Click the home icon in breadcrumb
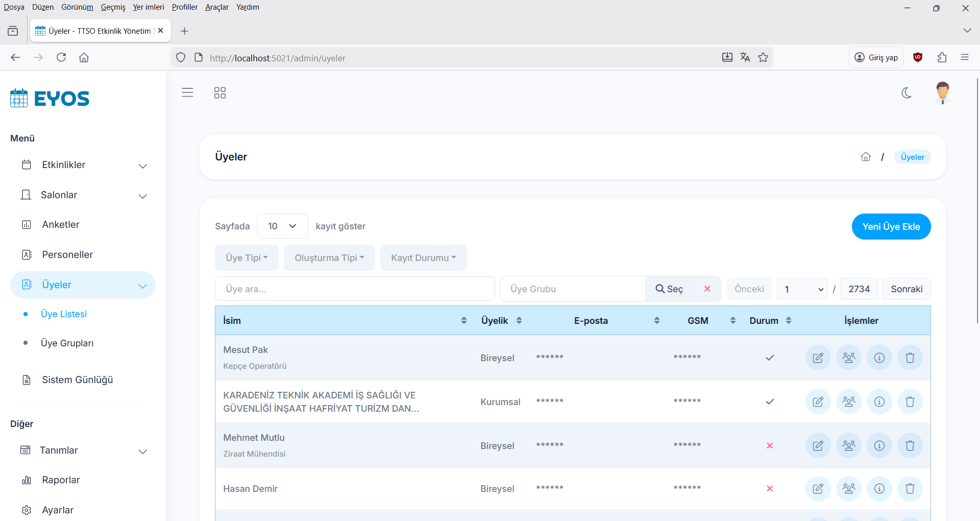Screen dimensions: 980x521 (866, 157)
